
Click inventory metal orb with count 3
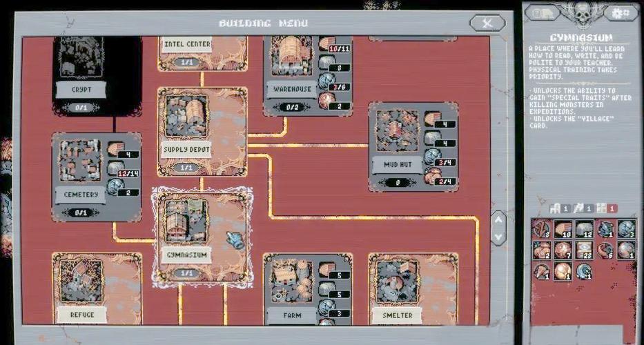coord(627,229)
